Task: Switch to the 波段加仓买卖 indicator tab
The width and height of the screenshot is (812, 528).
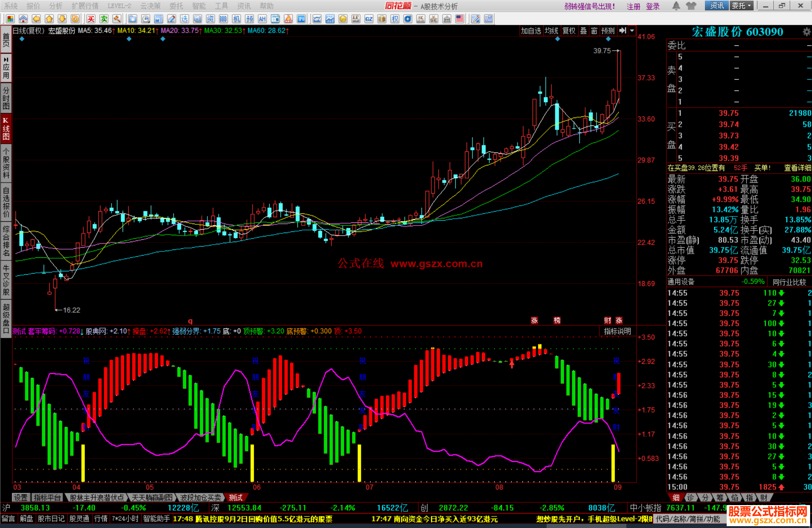Action: [x=200, y=498]
